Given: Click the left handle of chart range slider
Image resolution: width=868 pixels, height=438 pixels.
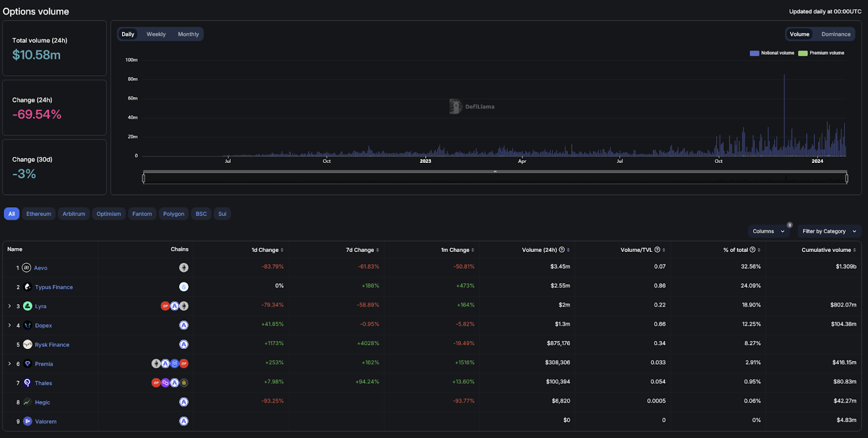Looking at the screenshot, I should pos(144,178).
